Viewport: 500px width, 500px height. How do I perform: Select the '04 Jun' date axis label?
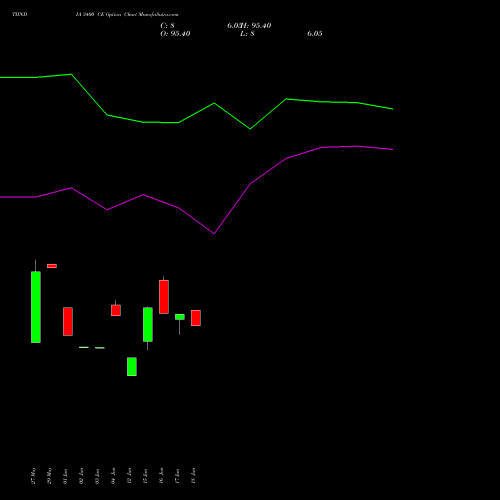pyautogui.click(x=113, y=476)
